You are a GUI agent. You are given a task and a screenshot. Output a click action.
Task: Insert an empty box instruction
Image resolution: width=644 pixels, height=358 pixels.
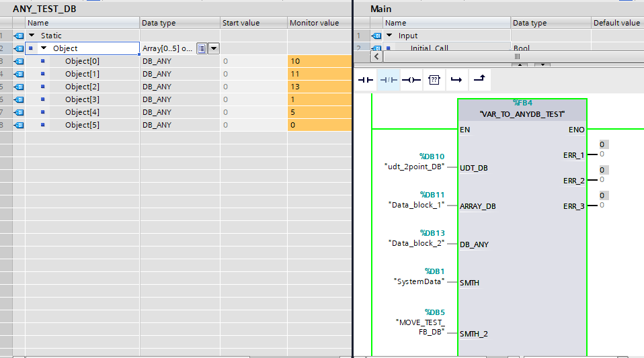click(434, 80)
